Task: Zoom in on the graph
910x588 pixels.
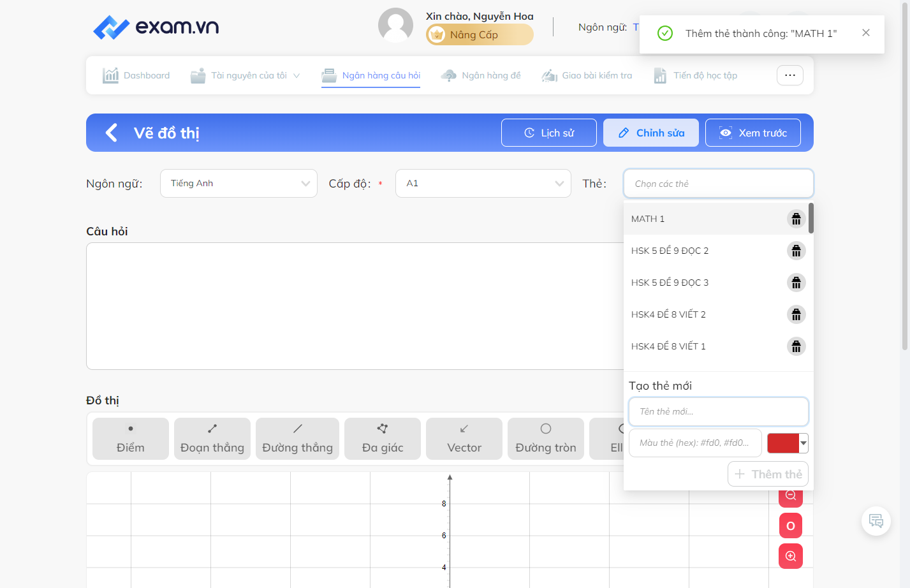Action: (791, 556)
